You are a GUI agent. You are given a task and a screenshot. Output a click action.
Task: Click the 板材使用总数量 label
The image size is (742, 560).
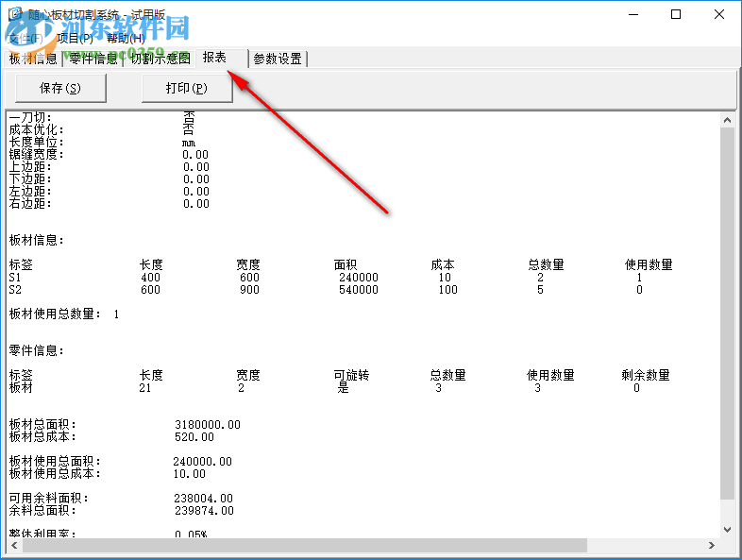click(x=55, y=314)
